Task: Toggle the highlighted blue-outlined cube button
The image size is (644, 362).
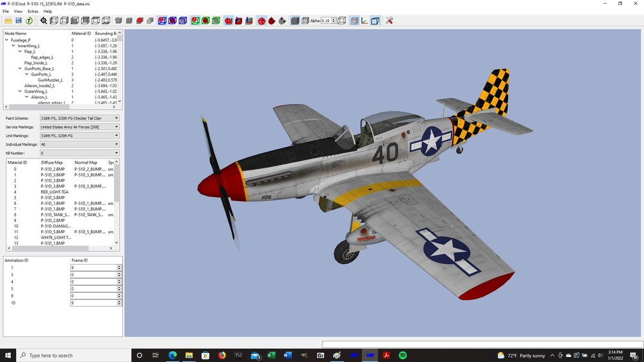Action: click(375, 21)
